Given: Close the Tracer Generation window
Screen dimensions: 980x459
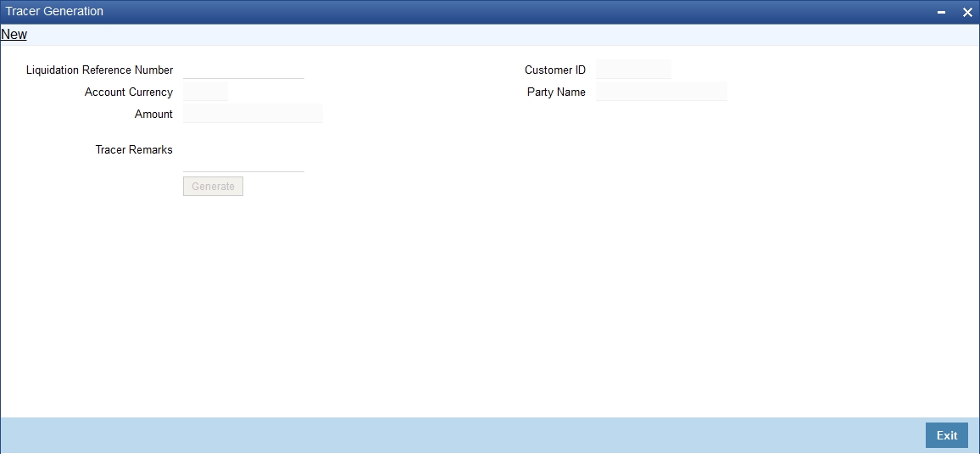Looking at the screenshot, I should click(x=967, y=12).
